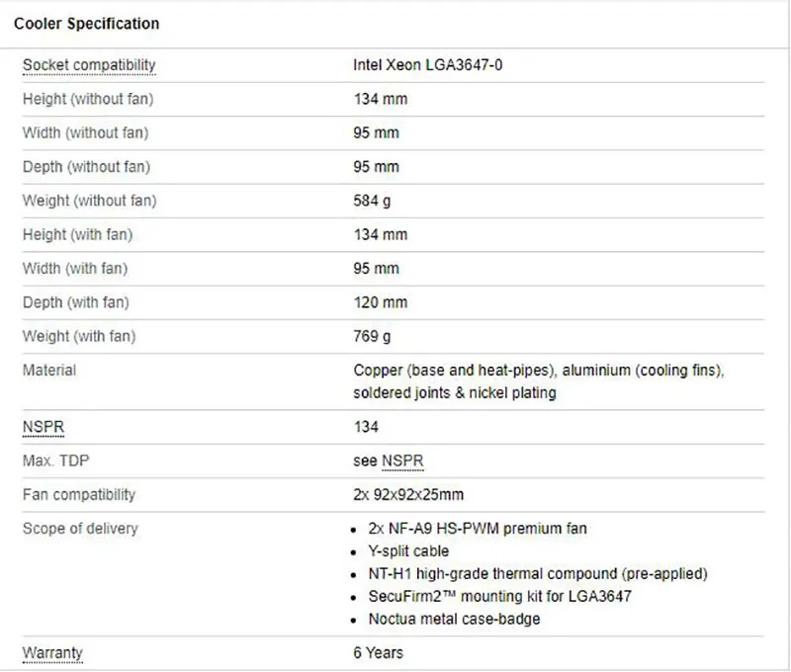
Task: Click the Socket compatibility underlined term
Action: click(x=89, y=65)
